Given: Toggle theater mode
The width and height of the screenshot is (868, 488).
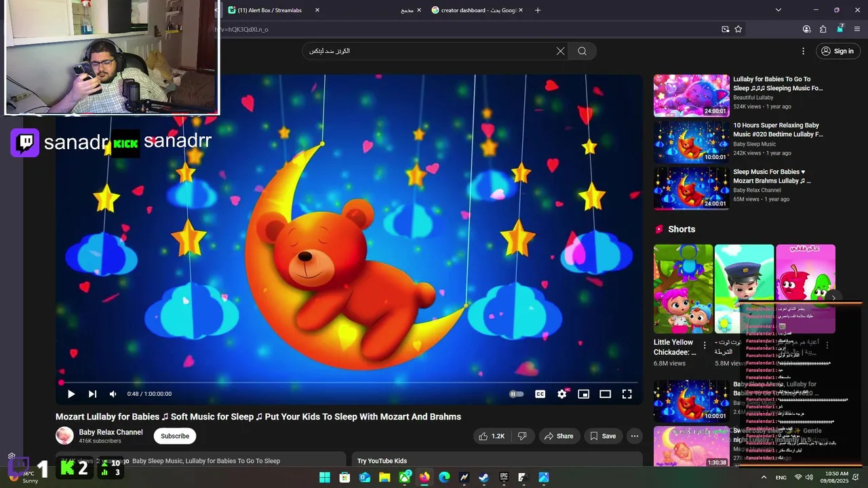Looking at the screenshot, I should tap(605, 394).
